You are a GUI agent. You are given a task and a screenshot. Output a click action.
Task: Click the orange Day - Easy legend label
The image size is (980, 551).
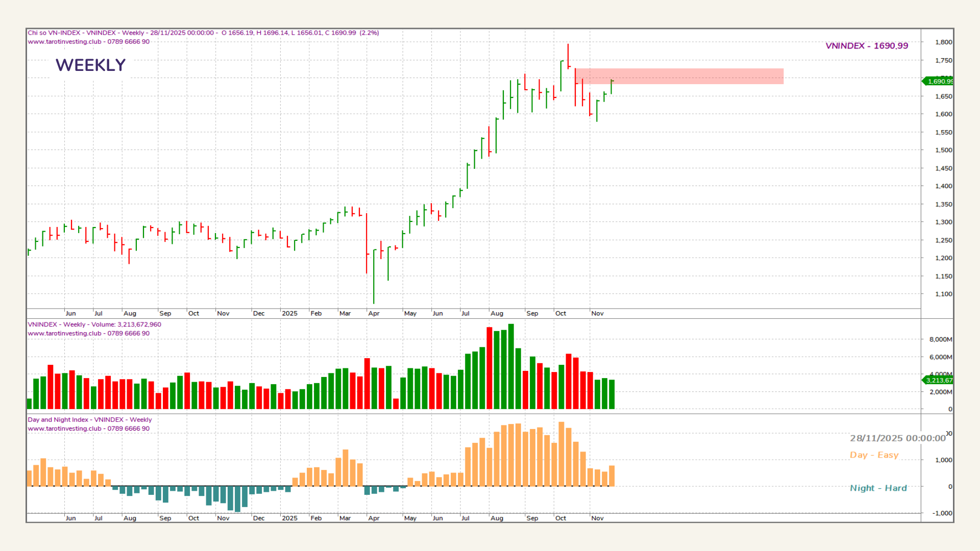tap(874, 455)
